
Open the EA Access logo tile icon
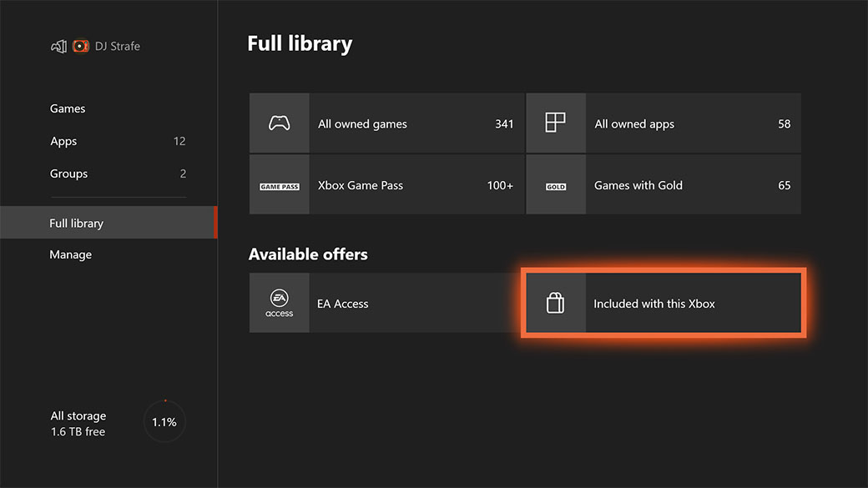tap(279, 304)
